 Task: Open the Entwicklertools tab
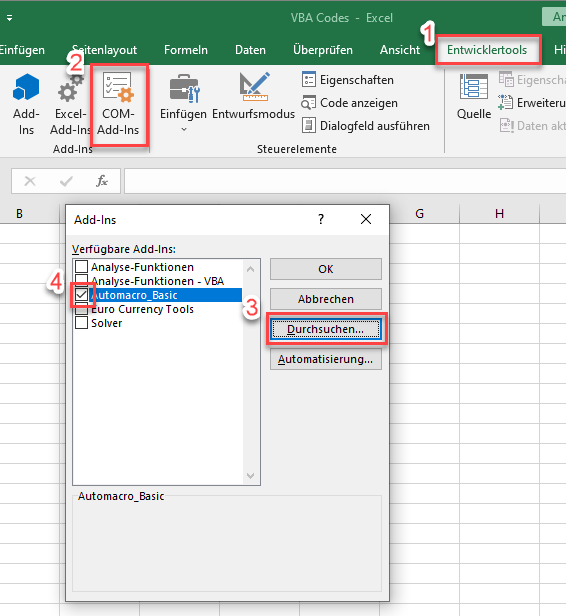coord(487,50)
